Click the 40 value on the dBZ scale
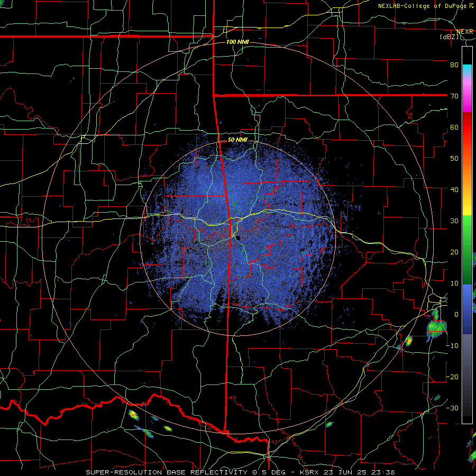The width and height of the screenshot is (476, 476). tap(454, 190)
